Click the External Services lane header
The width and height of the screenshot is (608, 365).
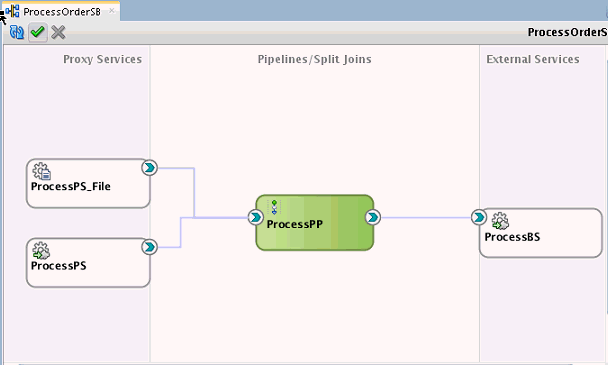(533, 59)
